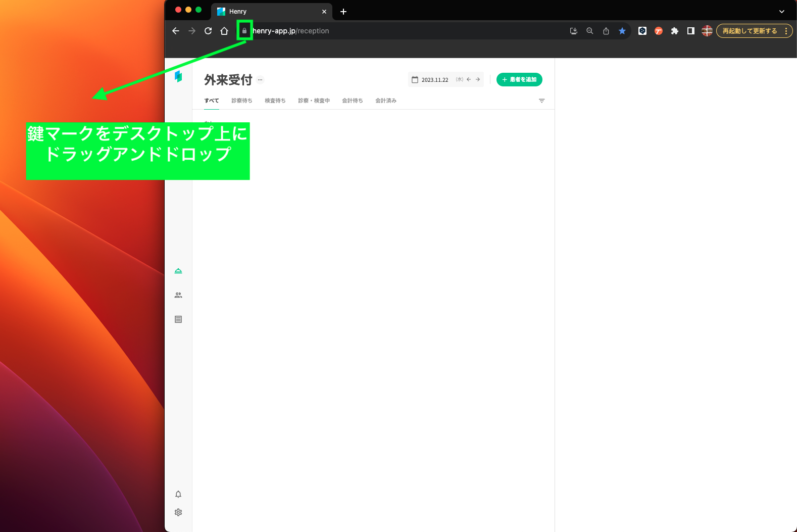Screen dimensions: 797x532
Task: Click the blue hexagon extension icon
Action: [x=642, y=31]
